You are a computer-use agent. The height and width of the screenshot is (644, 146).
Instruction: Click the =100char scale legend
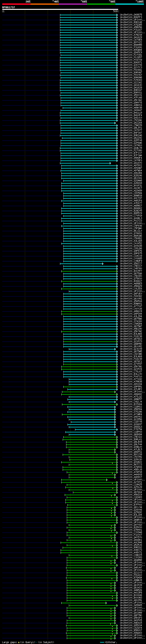[x=109, y=642]
